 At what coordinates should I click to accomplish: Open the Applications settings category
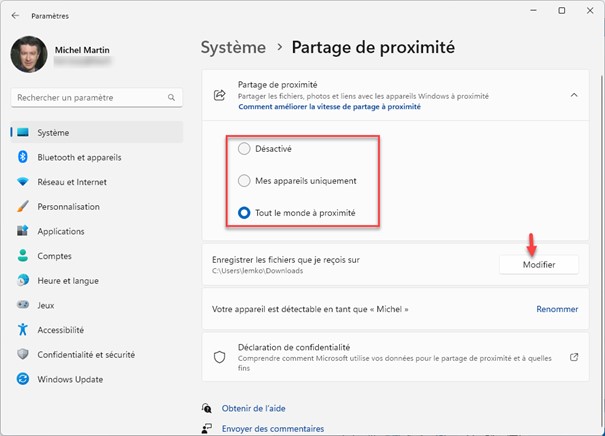point(61,231)
